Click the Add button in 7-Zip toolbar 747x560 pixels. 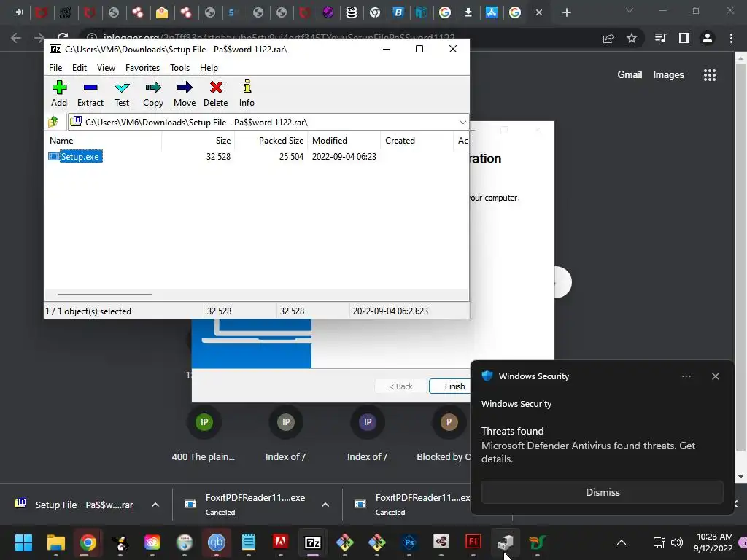point(59,94)
